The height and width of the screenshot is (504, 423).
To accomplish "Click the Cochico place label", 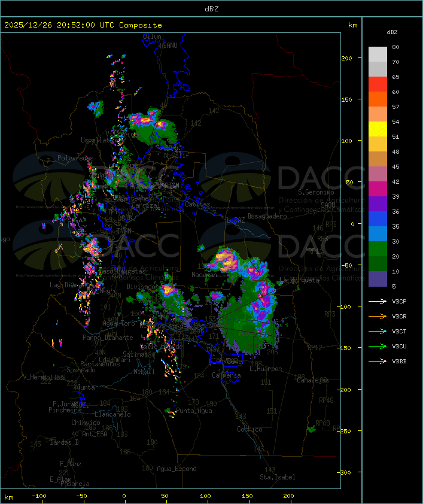I will click(249, 429).
